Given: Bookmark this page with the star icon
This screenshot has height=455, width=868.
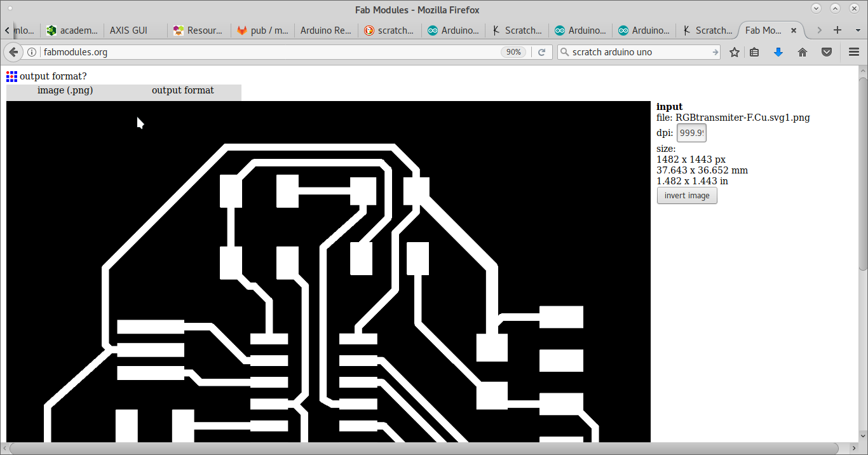Looking at the screenshot, I should pyautogui.click(x=735, y=52).
